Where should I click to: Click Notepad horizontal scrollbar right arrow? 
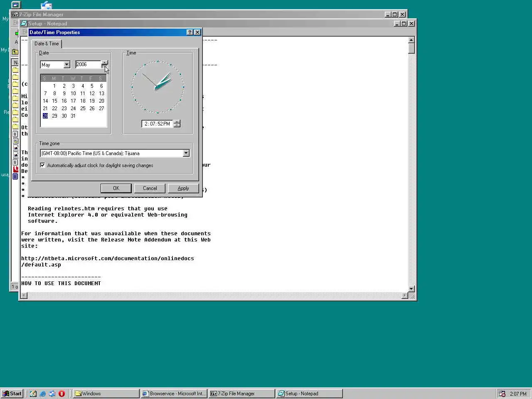[405, 296]
